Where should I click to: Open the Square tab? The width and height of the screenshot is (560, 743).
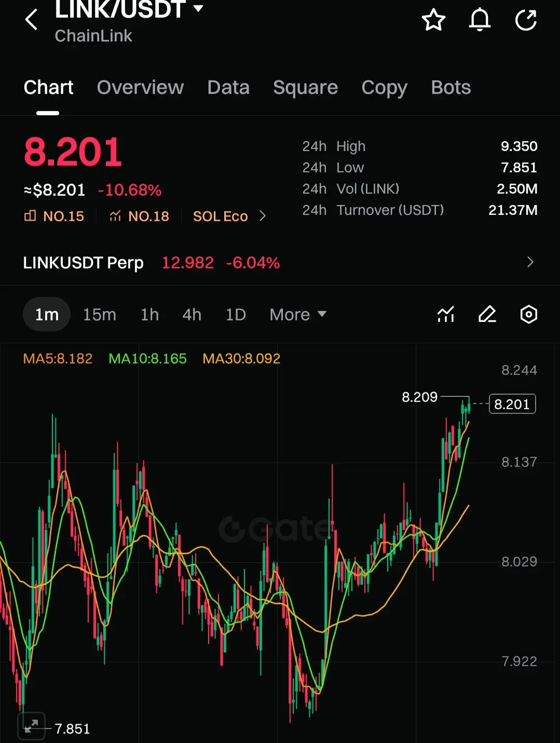click(x=305, y=87)
